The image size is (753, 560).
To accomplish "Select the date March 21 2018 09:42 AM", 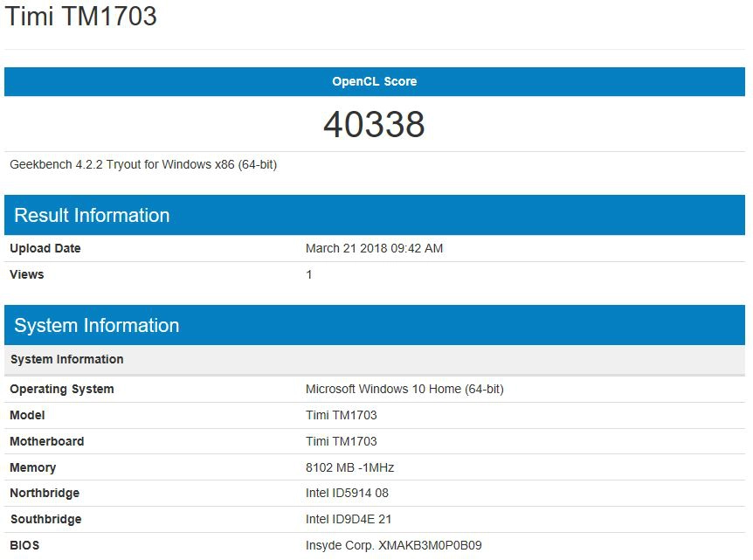I will pyautogui.click(x=374, y=248).
